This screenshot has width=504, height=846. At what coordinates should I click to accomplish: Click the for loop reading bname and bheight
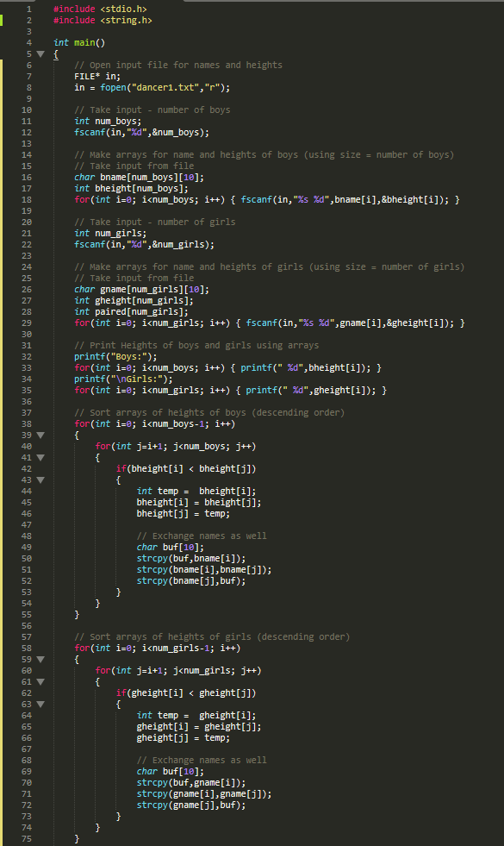(x=267, y=199)
